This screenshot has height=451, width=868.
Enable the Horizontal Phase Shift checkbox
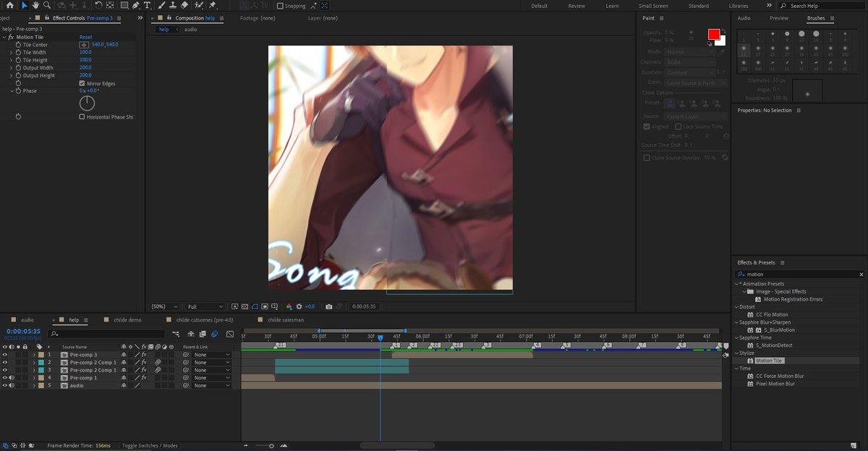click(82, 116)
